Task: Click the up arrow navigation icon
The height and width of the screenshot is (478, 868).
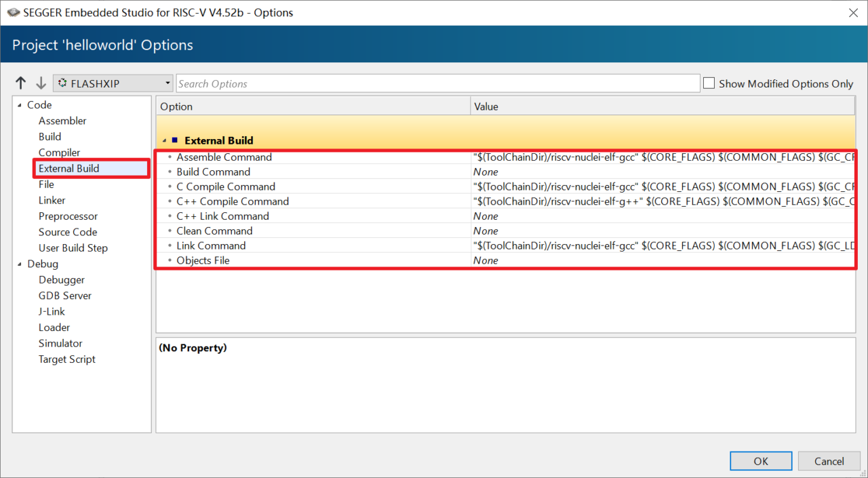Action: click(x=21, y=83)
